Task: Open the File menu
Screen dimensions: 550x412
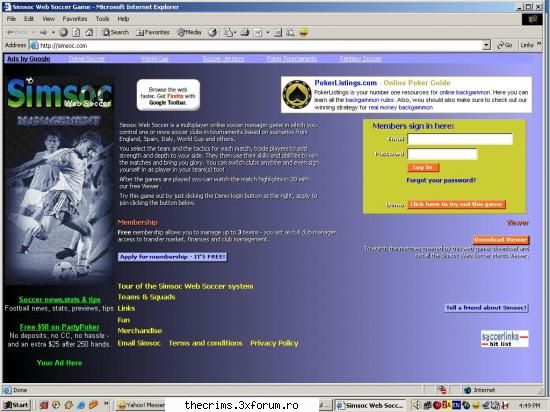Action: [11, 19]
